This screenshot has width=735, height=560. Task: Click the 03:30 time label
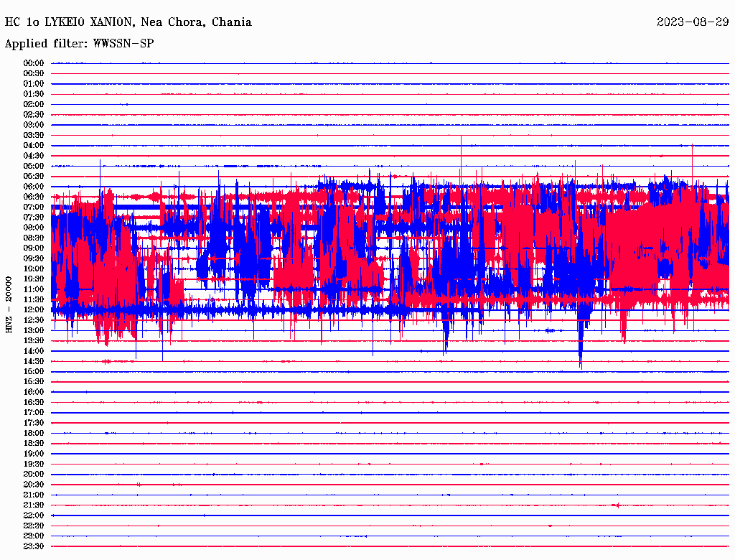tap(34, 135)
